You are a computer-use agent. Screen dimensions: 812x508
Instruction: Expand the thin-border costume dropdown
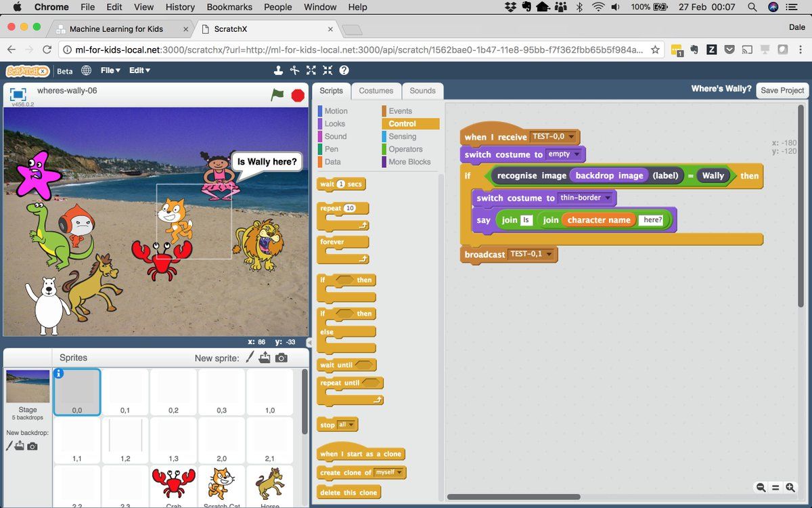tap(608, 198)
